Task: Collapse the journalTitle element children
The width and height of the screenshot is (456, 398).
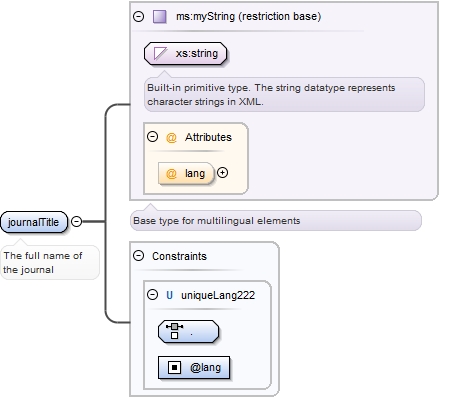Action: tap(77, 221)
